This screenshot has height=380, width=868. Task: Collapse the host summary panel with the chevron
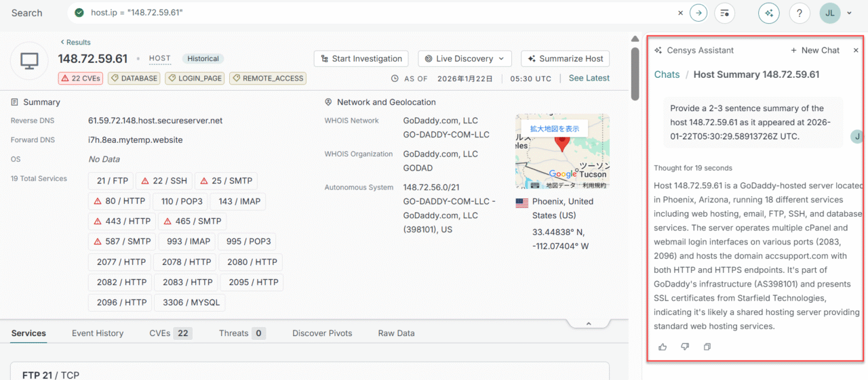click(588, 324)
